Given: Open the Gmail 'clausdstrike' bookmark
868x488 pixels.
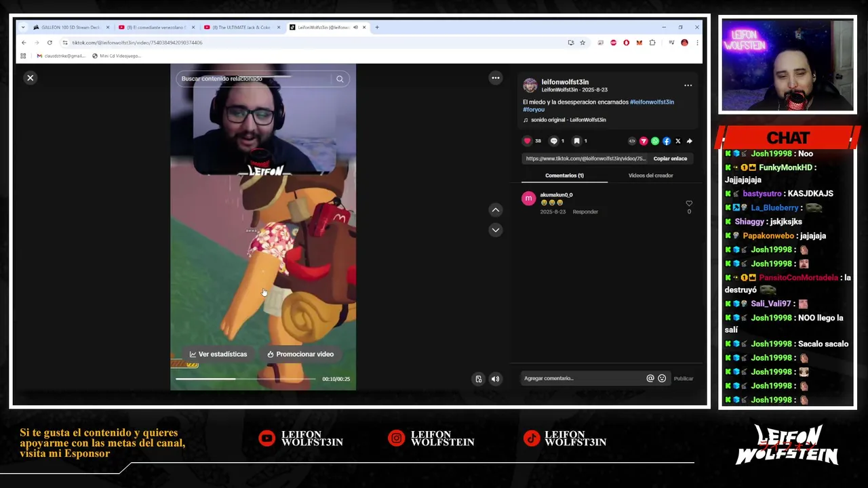Looking at the screenshot, I should tap(61, 56).
